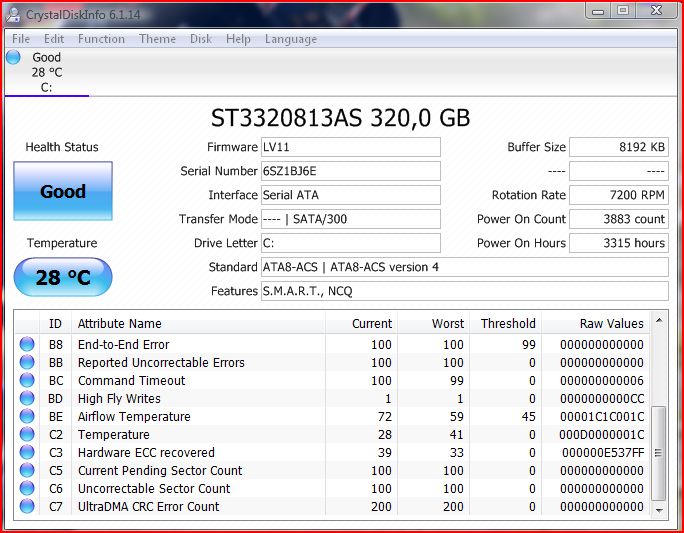This screenshot has height=533, width=684.
Task: Click the status orb for Hardware ECC recovered
Action: point(27,452)
